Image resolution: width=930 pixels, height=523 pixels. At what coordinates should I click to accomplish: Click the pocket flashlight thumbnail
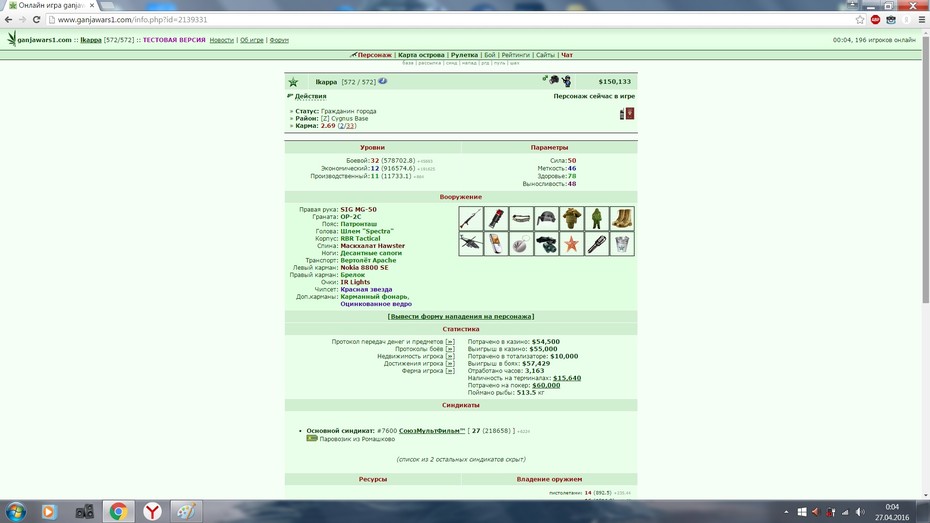[x=597, y=244]
